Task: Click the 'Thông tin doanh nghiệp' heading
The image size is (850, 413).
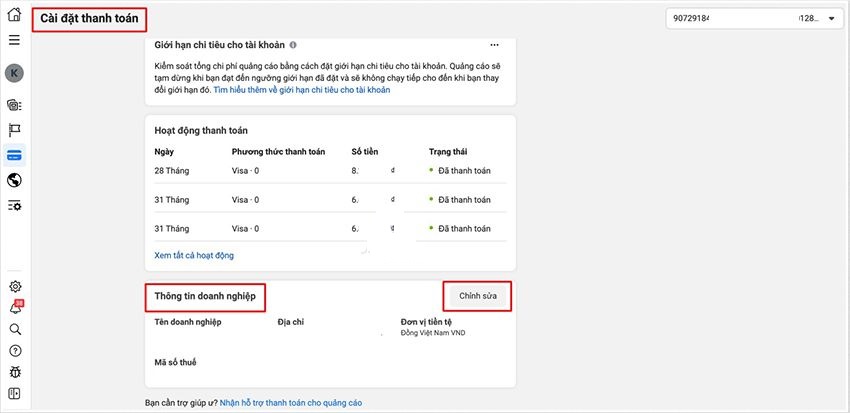Action: click(x=205, y=296)
